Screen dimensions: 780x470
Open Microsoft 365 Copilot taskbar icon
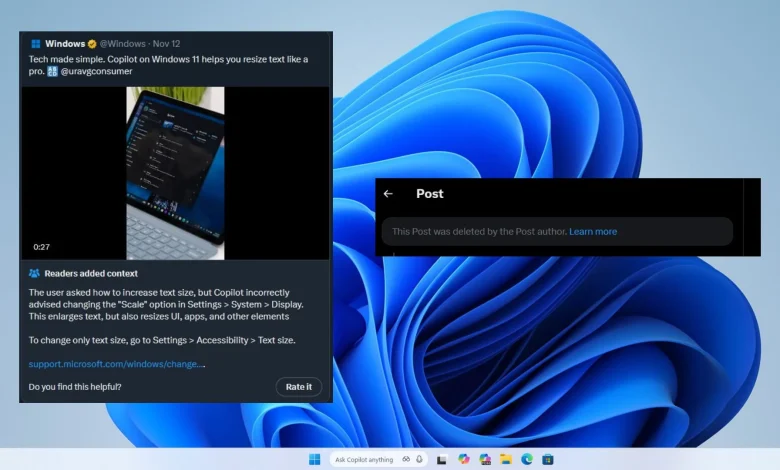(x=485, y=459)
